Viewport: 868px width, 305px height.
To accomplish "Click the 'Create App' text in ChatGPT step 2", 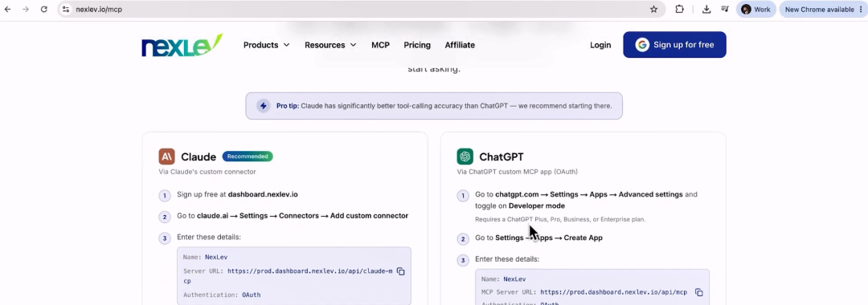I will tap(583, 238).
